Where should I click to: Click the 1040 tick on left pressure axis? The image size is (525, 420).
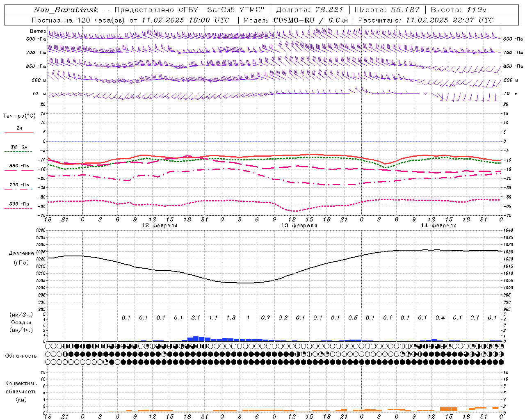coord(41,231)
